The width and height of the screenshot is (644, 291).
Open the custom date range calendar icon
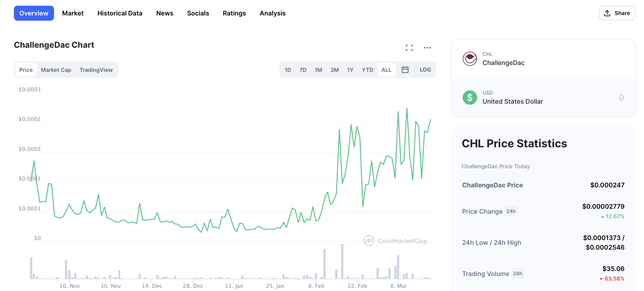pyautogui.click(x=405, y=70)
